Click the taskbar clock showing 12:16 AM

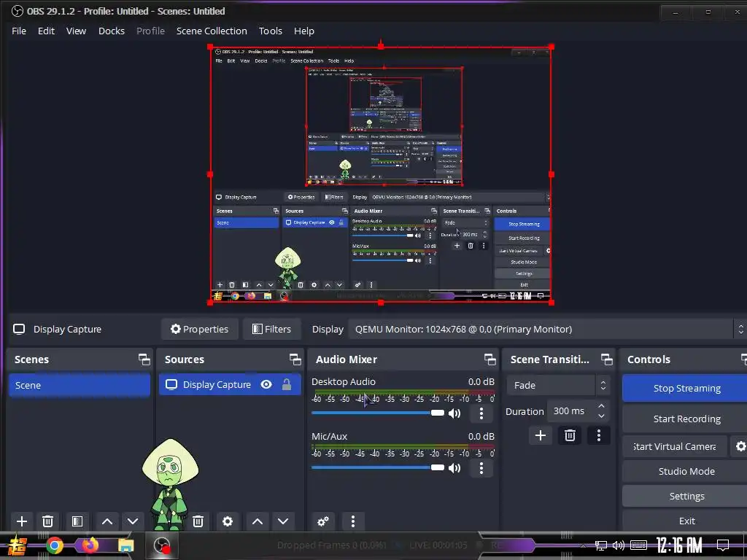click(679, 545)
